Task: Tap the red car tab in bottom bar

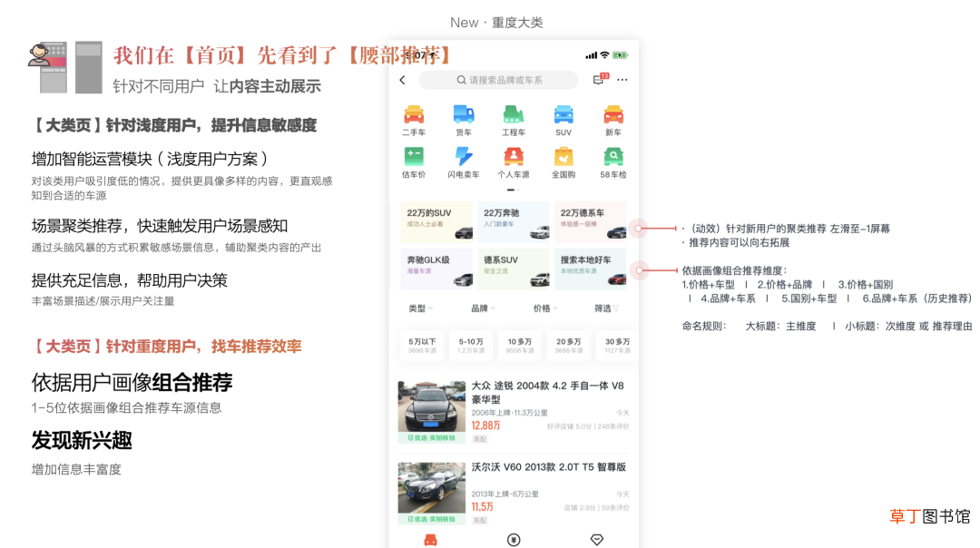Action: [431, 540]
